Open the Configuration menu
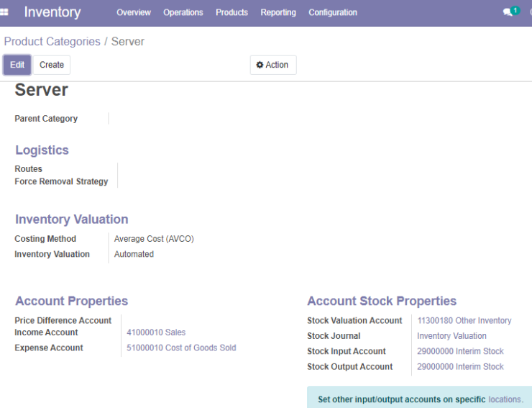Image resolution: width=532 pixels, height=408 pixels. point(333,12)
